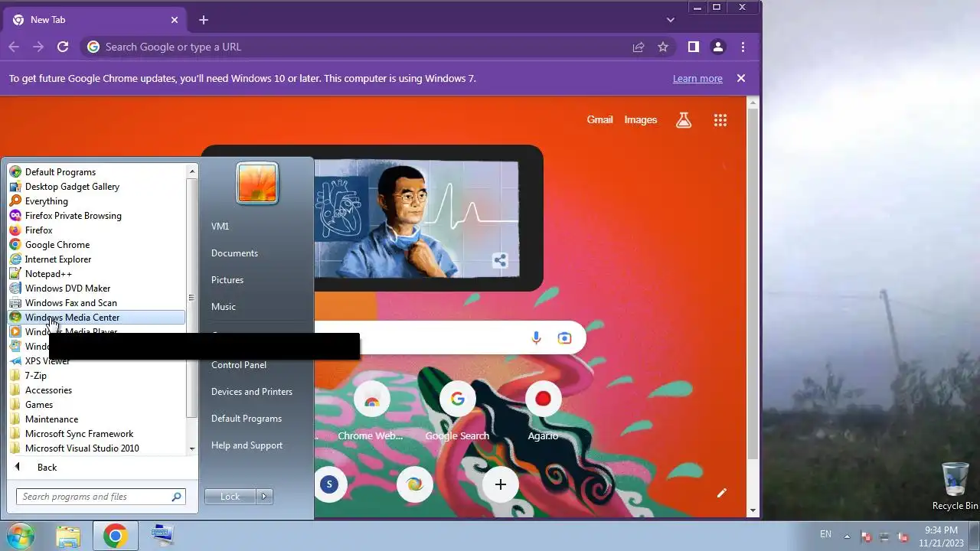Viewport: 980px width, 551px height.
Task: Open Google Search shortcut
Action: tap(457, 413)
